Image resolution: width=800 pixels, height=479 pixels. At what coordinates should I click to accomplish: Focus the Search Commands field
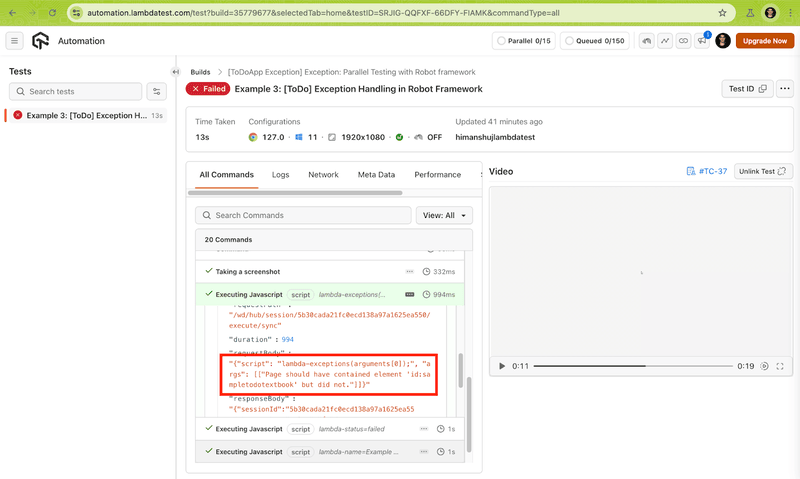(303, 215)
